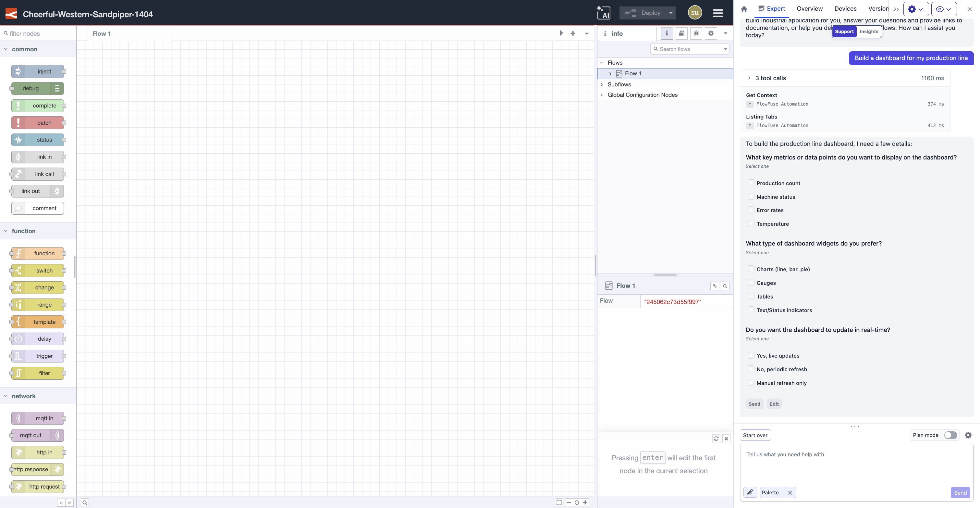
Task: Open the help book sidebar icon
Action: coord(681,33)
